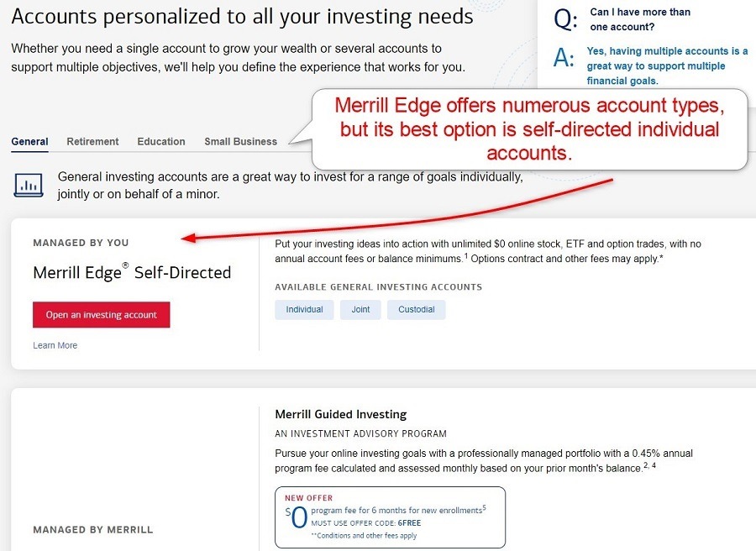
Task: Switch to the Small Business tab
Action: (240, 141)
